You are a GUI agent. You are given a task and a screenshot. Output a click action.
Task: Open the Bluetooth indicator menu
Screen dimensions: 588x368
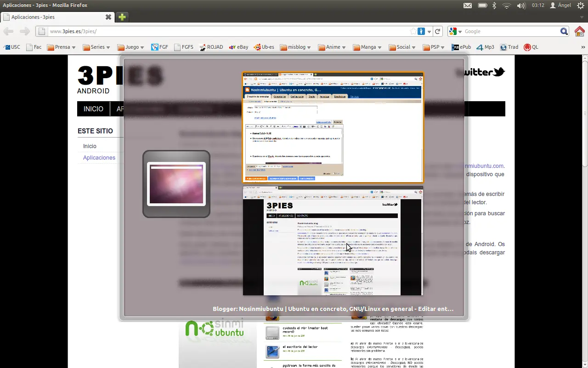pyautogui.click(x=494, y=6)
